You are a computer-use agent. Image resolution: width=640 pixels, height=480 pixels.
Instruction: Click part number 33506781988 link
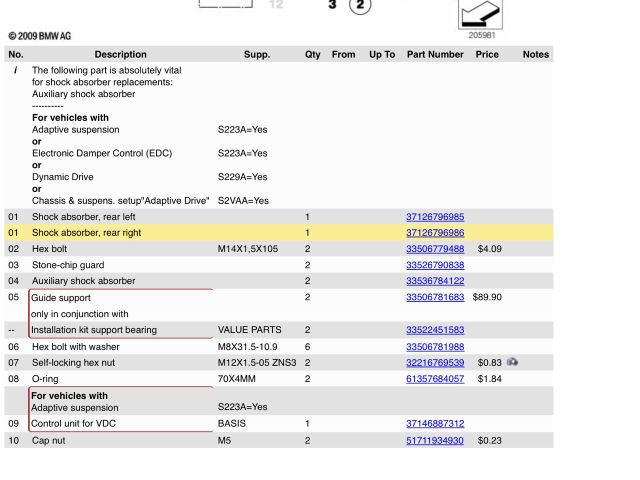(434, 347)
